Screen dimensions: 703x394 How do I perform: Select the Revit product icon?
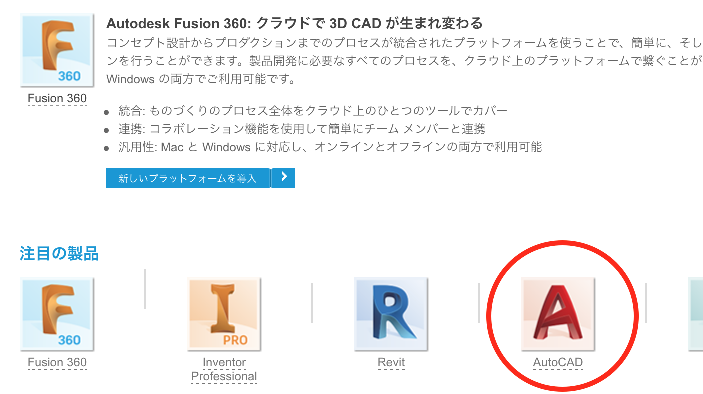point(391,314)
